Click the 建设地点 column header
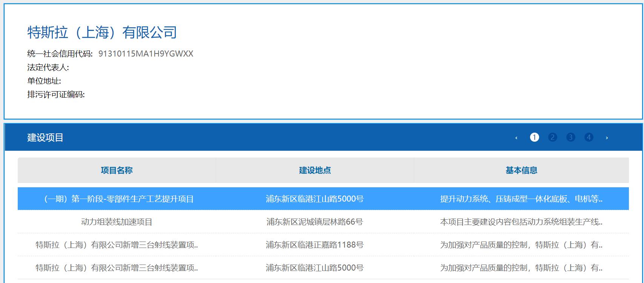 tap(315, 170)
